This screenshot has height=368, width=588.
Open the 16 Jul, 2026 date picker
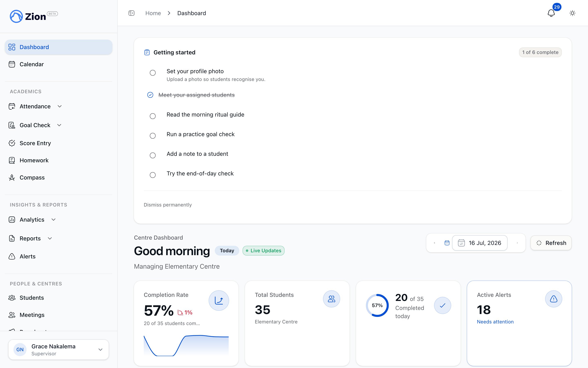point(480,243)
